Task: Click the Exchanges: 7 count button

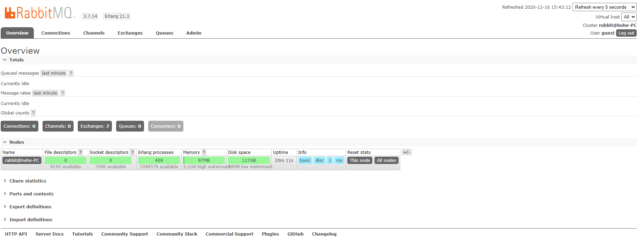Action: click(95, 126)
